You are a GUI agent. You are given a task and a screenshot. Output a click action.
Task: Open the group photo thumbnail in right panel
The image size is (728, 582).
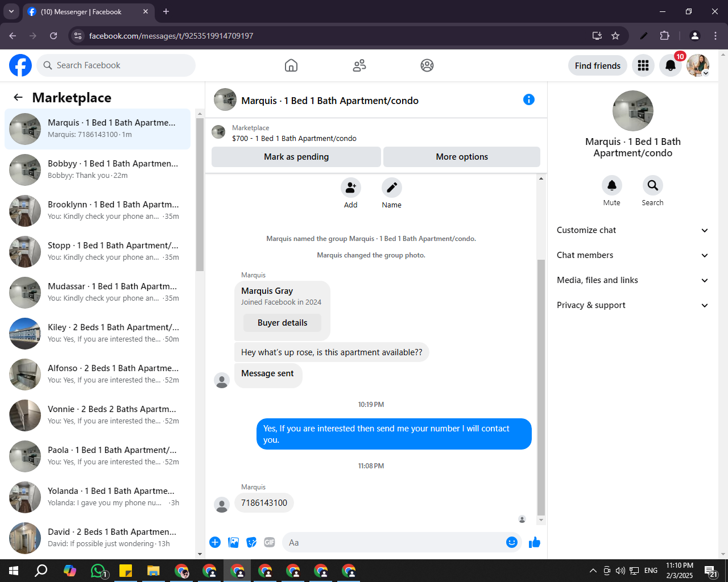[x=632, y=111]
